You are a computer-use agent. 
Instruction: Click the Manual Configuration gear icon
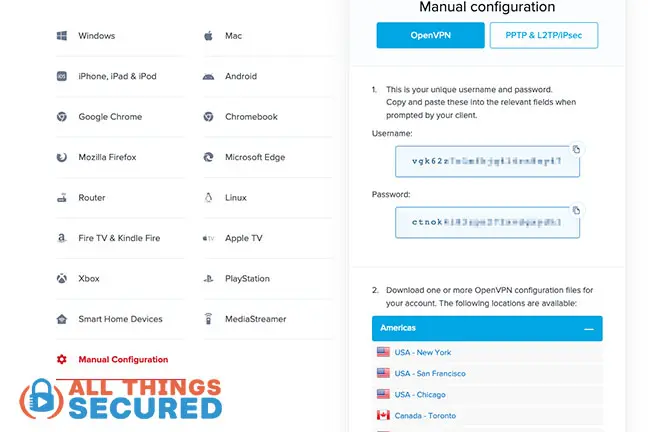(x=61, y=359)
